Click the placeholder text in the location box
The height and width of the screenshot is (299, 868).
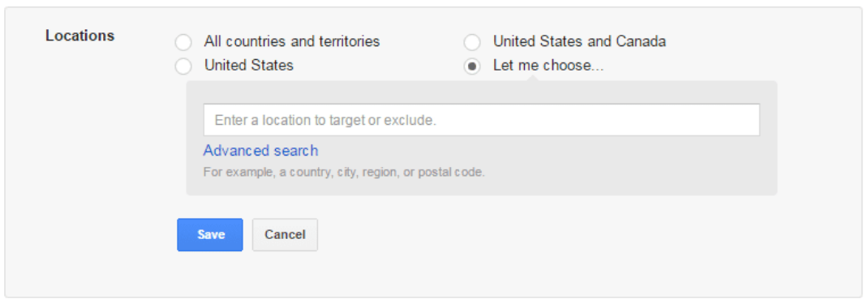point(325,120)
